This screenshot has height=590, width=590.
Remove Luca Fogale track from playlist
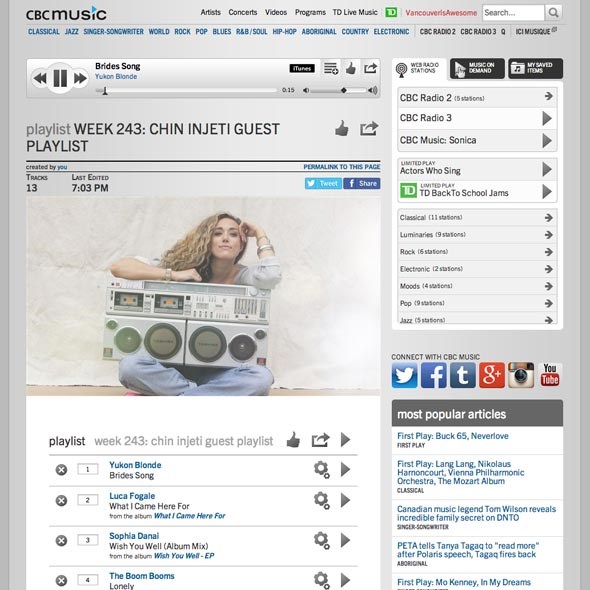61,500
